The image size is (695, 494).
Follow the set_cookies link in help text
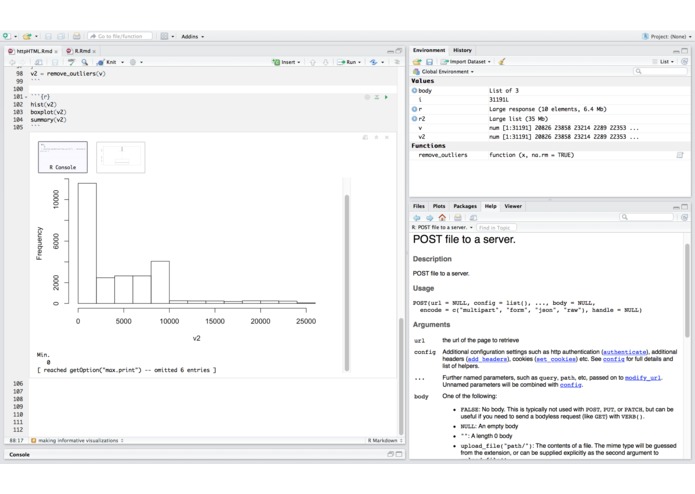click(556, 359)
